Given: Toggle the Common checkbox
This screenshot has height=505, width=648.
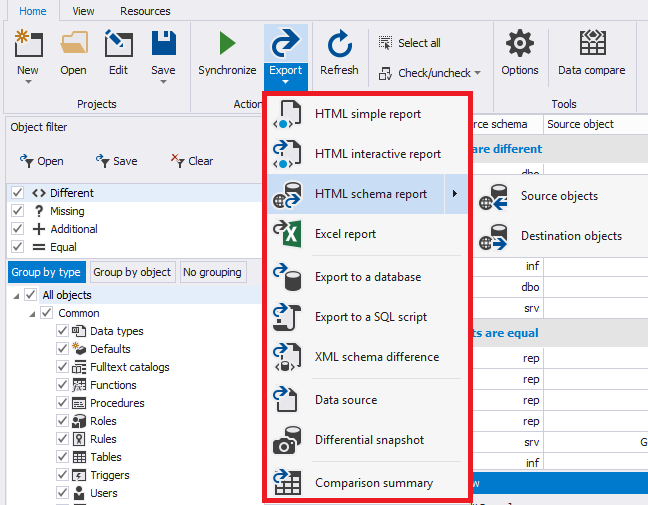Looking at the screenshot, I should 47,313.
